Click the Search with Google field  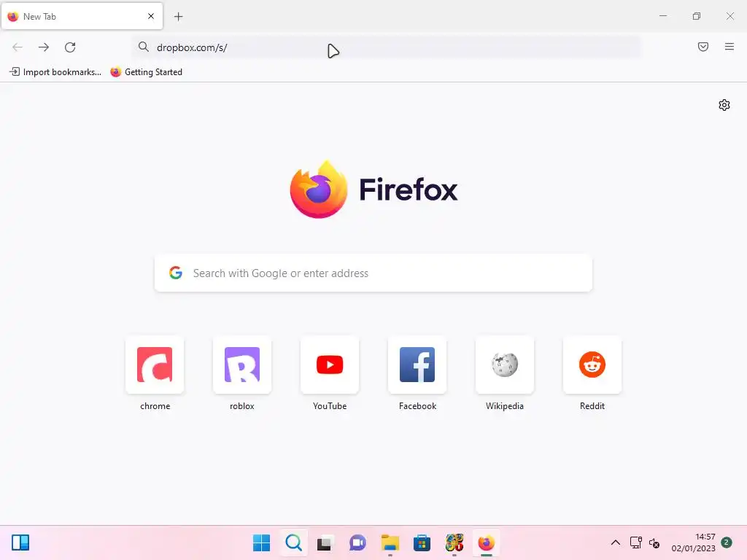[x=373, y=273]
